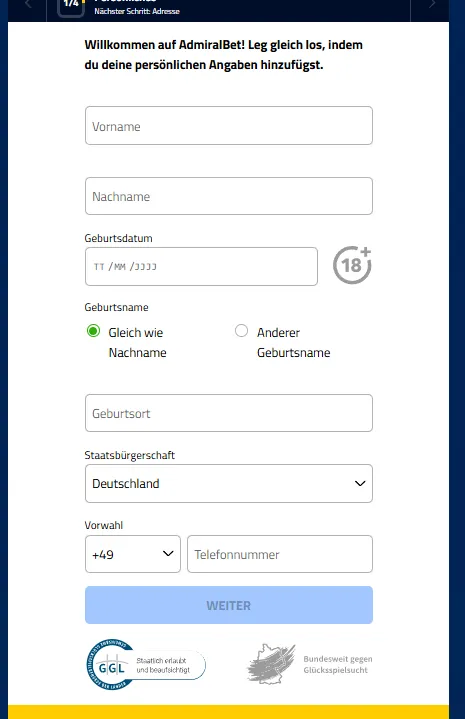The height and width of the screenshot is (719, 465).
Task: Click the 'Geburtsdatum' label text
Action: click(x=118, y=238)
